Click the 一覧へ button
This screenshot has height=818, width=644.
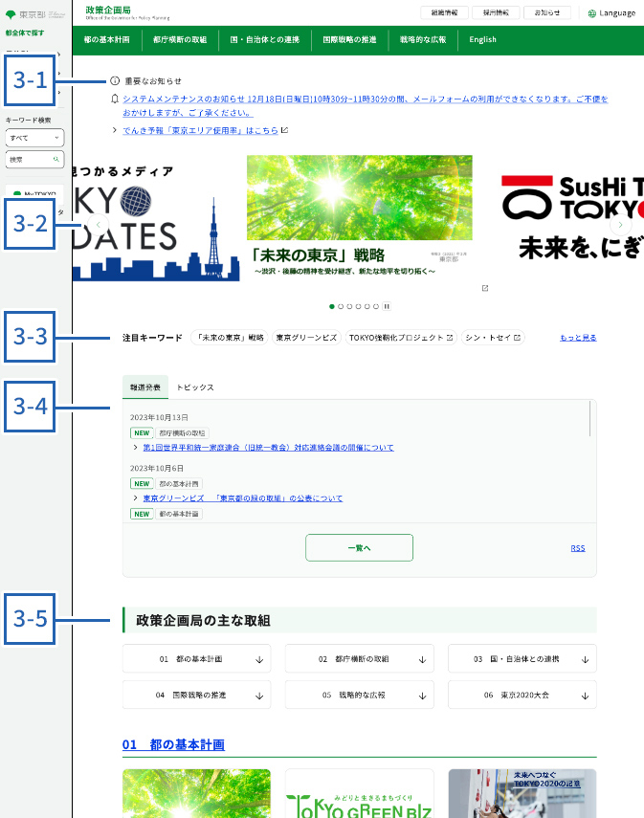click(x=359, y=548)
